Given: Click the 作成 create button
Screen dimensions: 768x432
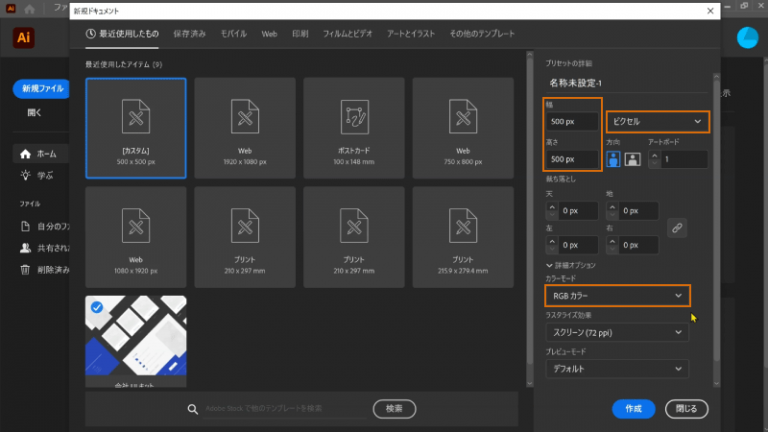Looking at the screenshot, I should click(x=633, y=408).
